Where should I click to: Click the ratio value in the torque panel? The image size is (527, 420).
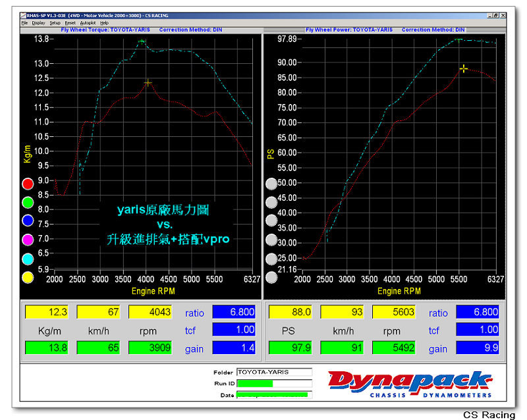(x=234, y=312)
